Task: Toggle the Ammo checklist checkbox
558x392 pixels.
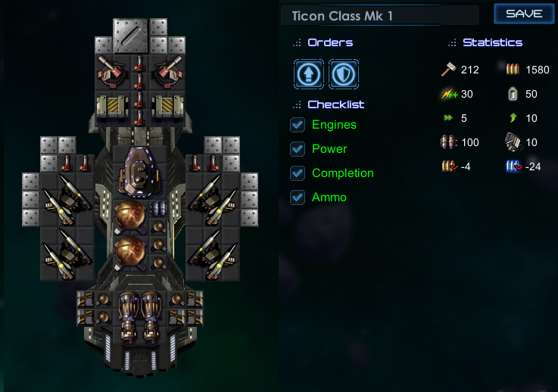Action: click(x=298, y=198)
